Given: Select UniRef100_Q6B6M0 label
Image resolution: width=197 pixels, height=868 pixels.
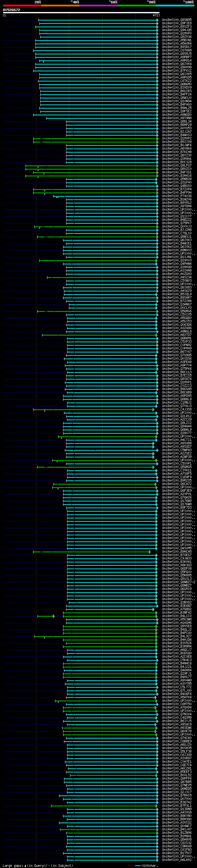Looking at the screenshot, I should click(x=177, y=84).
